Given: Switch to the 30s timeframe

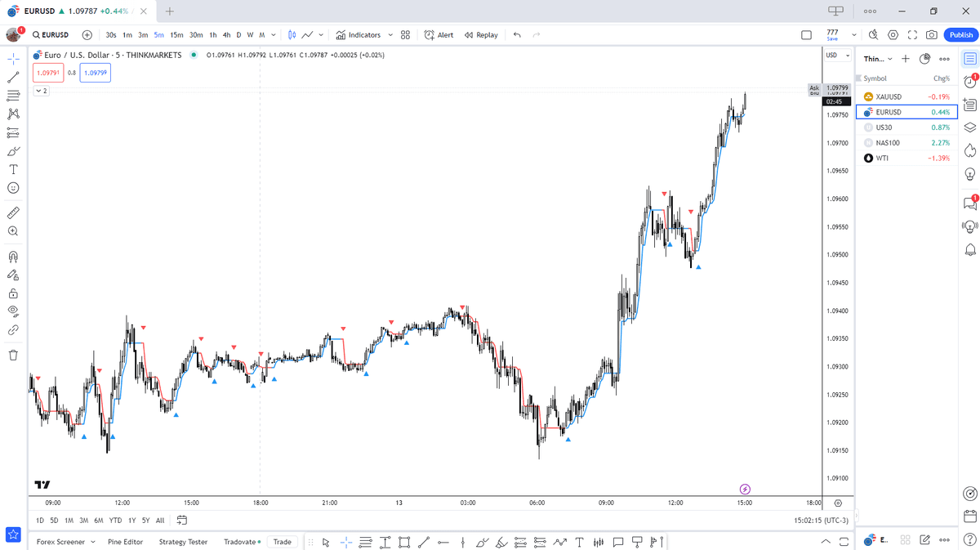Looking at the screenshot, I should pos(111,35).
